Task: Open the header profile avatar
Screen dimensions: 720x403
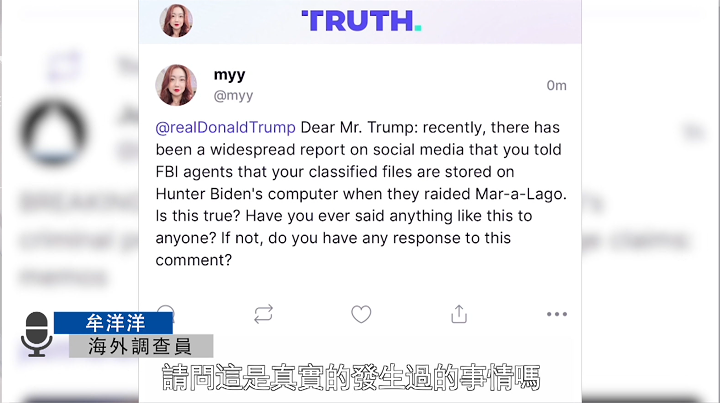Action: pos(176,21)
